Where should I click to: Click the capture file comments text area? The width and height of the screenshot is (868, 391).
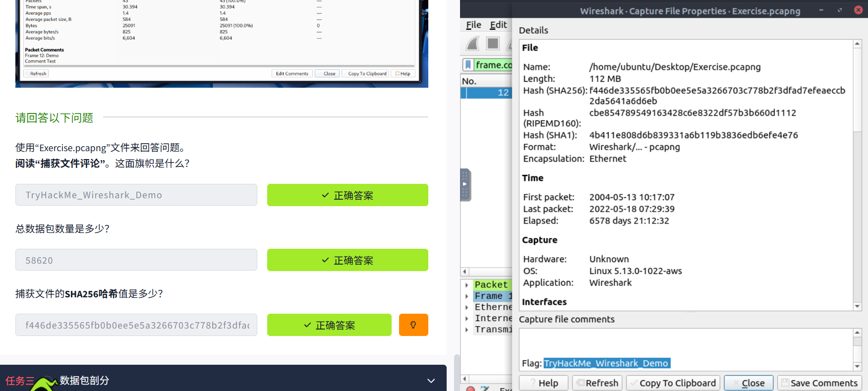point(686,349)
